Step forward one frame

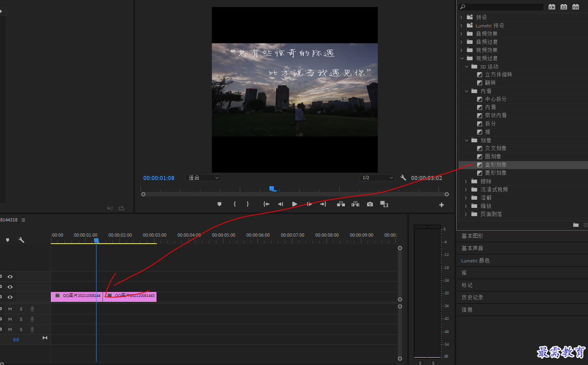coord(309,204)
